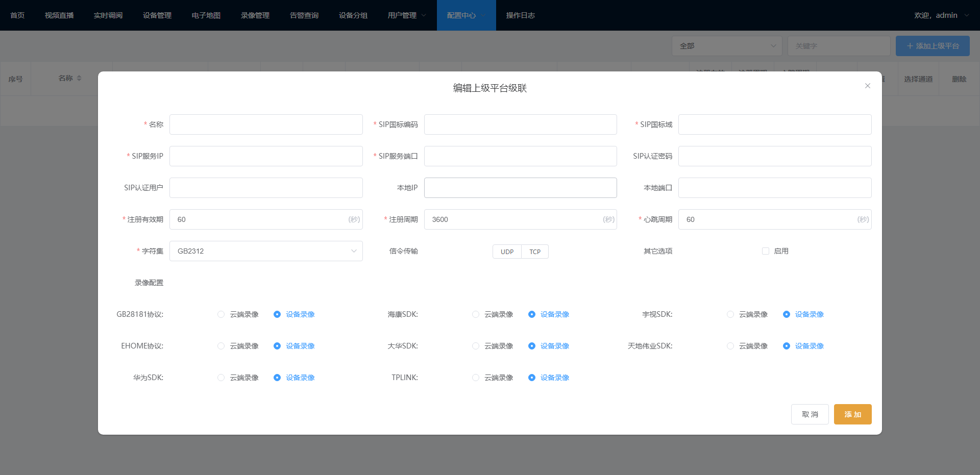The width and height of the screenshot is (980, 475).
Task: Click the 选择通道 column header
Action: (918, 79)
